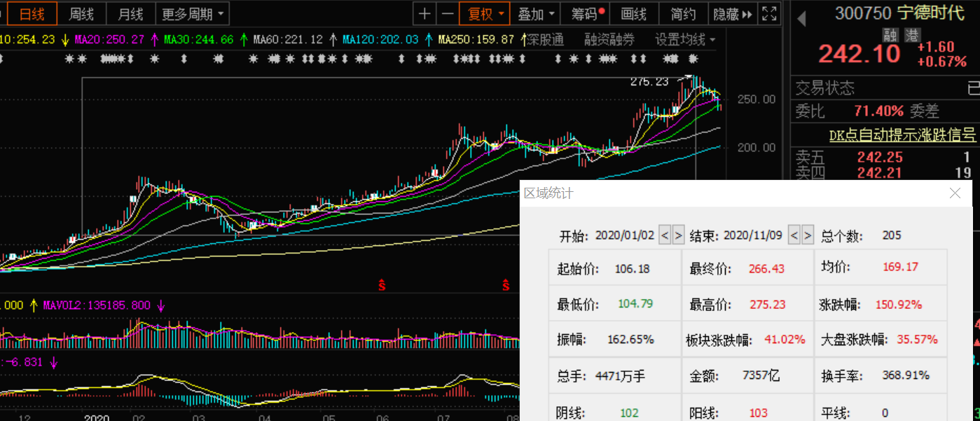Click the 深股通 tag
980x421 pixels.
pyautogui.click(x=545, y=40)
